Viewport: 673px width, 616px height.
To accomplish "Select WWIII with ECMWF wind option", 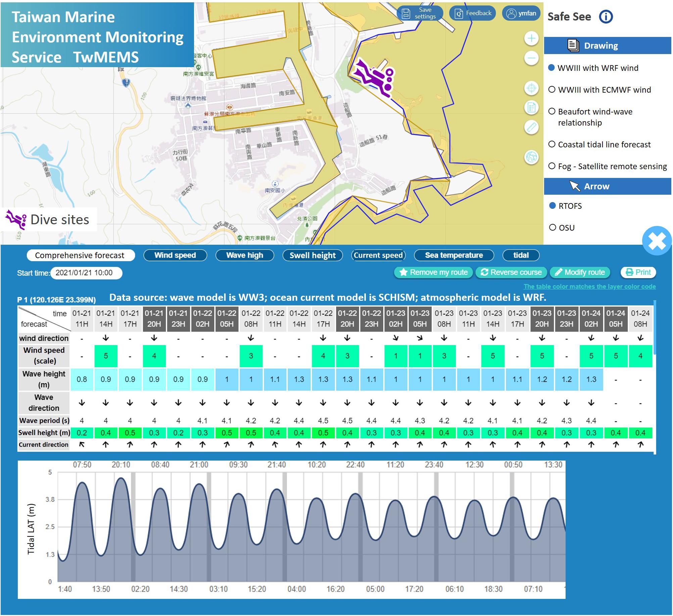I will (x=599, y=90).
